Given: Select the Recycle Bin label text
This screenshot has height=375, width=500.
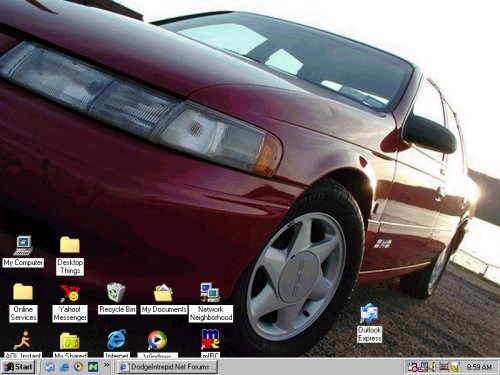Looking at the screenshot, I should point(117,309).
